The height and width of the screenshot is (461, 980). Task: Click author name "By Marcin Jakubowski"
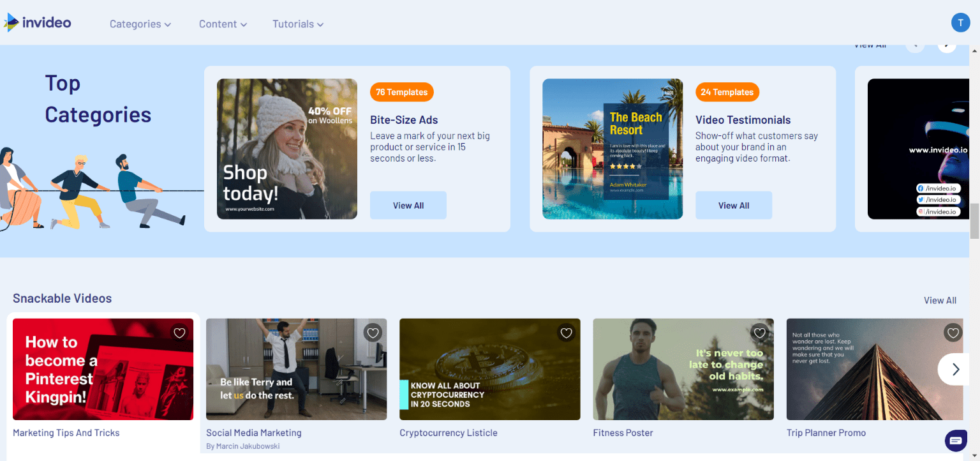[x=243, y=446]
